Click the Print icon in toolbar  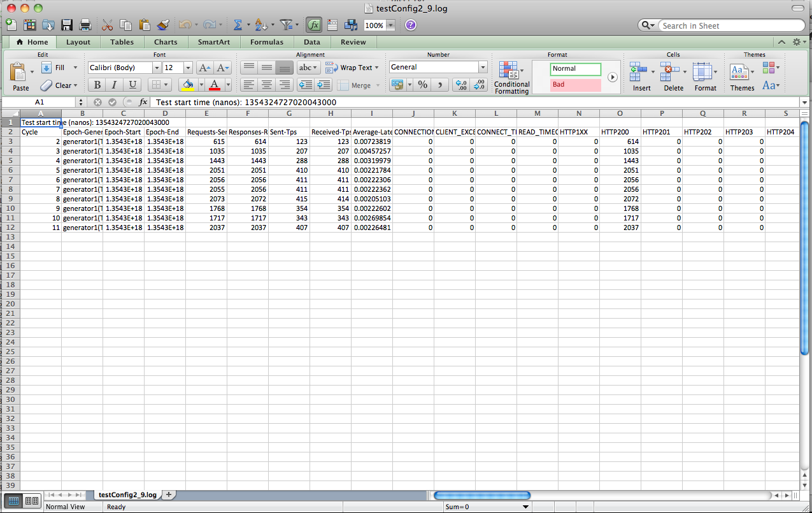pyautogui.click(x=85, y=25)
